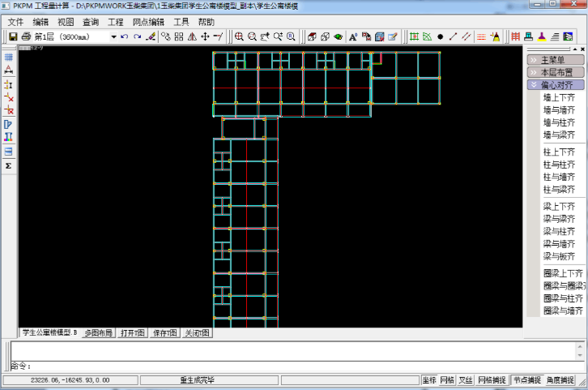Select the Mirror tool icon
The width and height of the screenshot is (588, 390).
click(x=192, y=36)
